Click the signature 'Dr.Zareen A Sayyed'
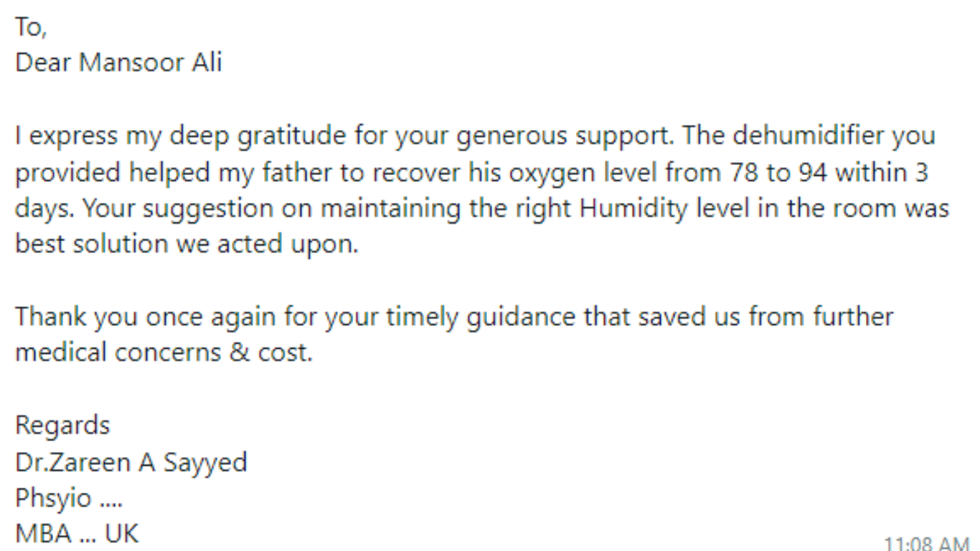Viewport: 980px width, 551px height. point(131,462)
